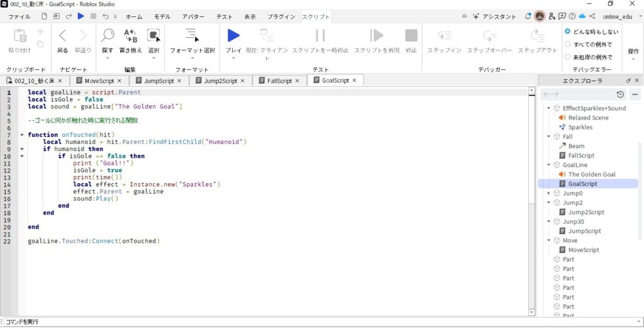Collapse the onTouched function at line 7
Viewport: 644px width, 329px height.
(x=22, y=135)
